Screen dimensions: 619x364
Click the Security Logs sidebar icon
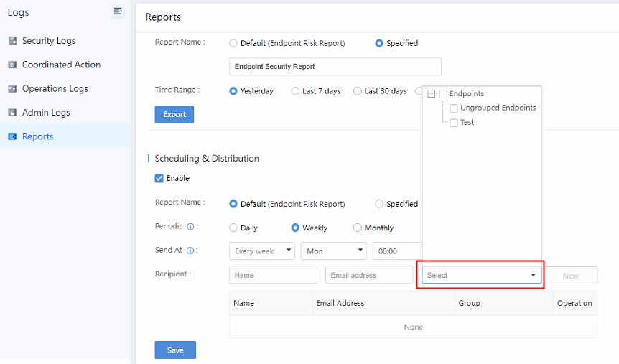click(12, 41)
